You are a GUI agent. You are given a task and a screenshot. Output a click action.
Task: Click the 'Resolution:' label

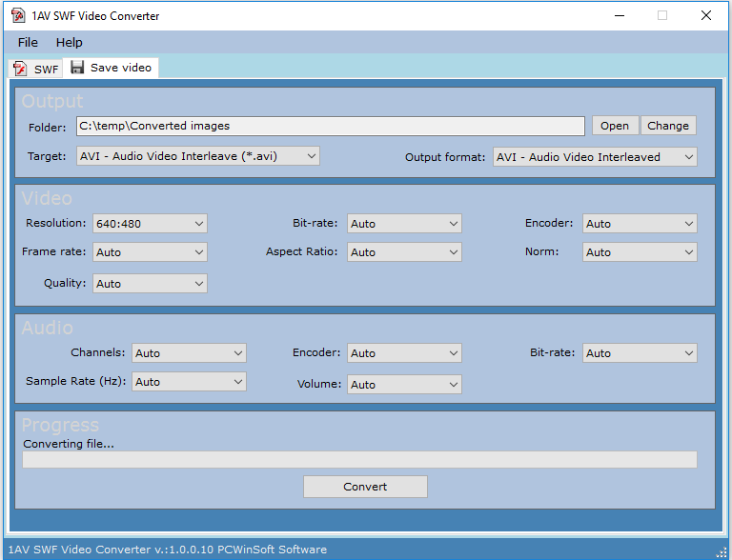(55, 223)
